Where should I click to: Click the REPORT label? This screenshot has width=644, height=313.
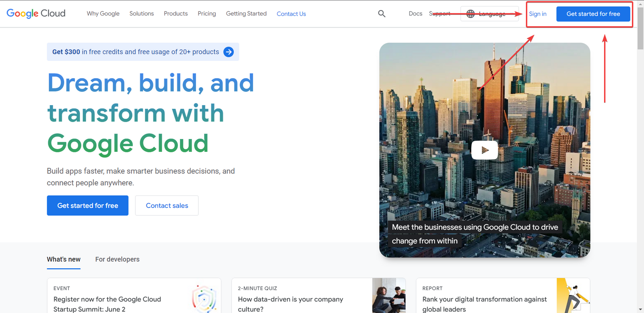click(432, 288)
